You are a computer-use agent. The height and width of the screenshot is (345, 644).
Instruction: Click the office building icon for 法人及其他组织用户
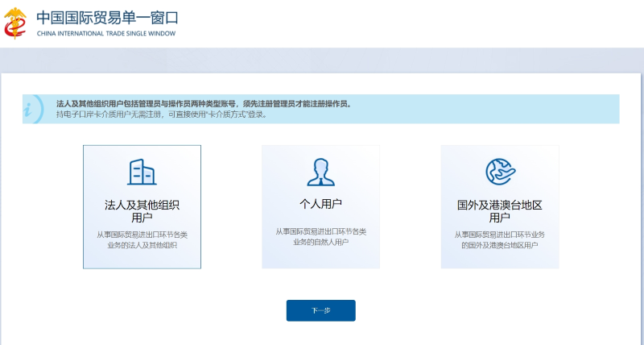(142, 172)
